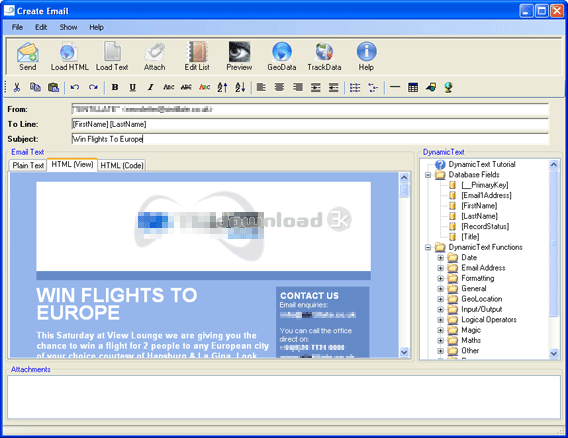Toggle Underline formatting button

133,87
